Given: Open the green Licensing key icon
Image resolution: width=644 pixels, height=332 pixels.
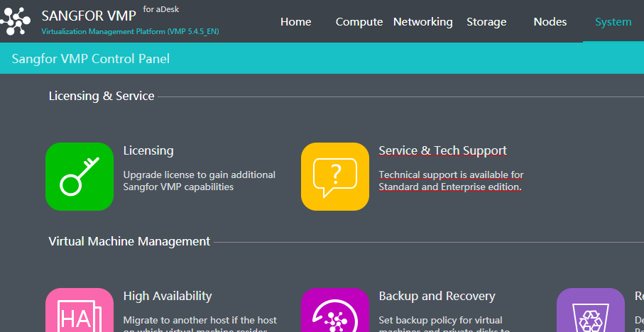Looking at the screenshot, I should pos(80,177).
